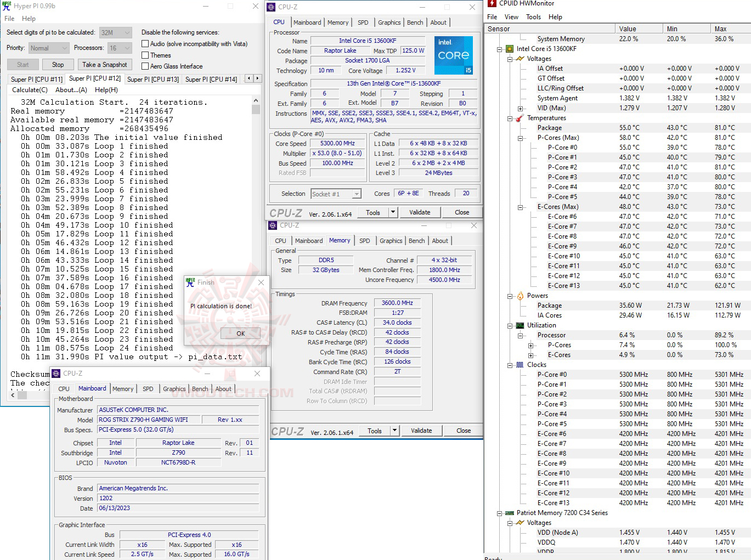Click the right arrow to scroll Super PI tabs
Viewport: 751px width, 560px height.
(257, 78)
